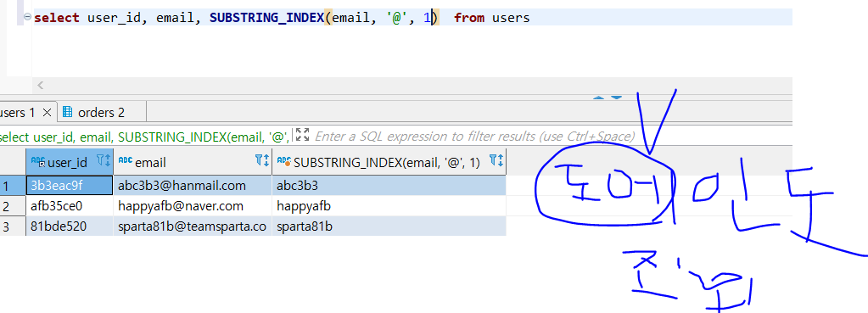The width and height of the screenshot is (868, 313).
Task: Select the users 1 result tab
Action: [x=17, y=113]
